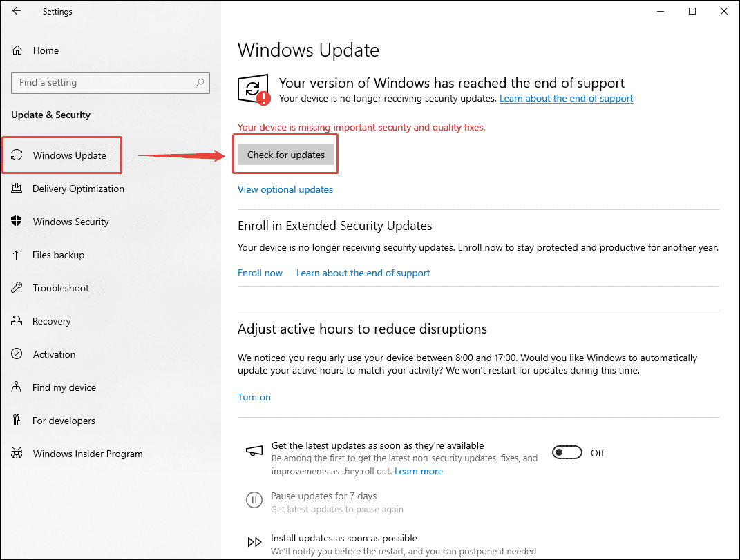Open Windows Insider Program page
Viewport: 740px width, 560px height.
point(88,454)
